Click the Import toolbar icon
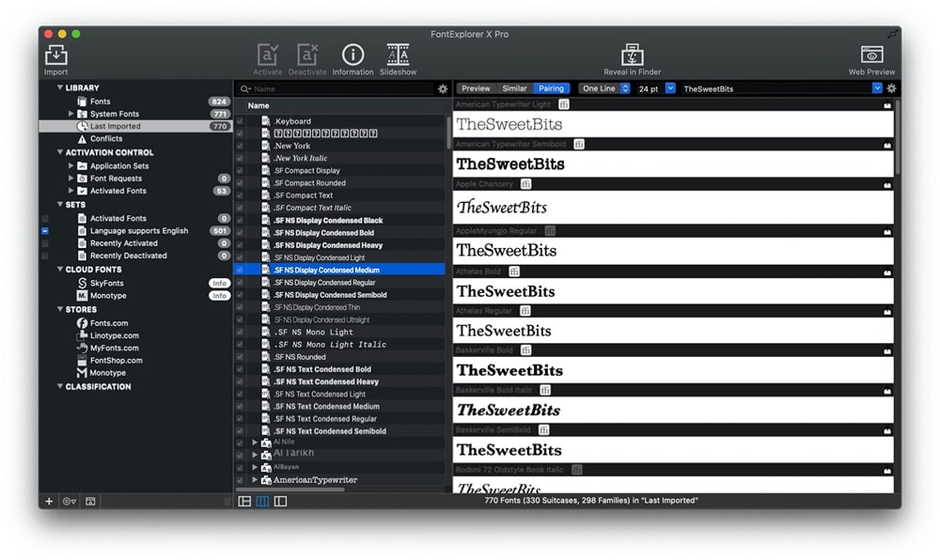Viewport: 940px width, 560px height. coord(55,55)
